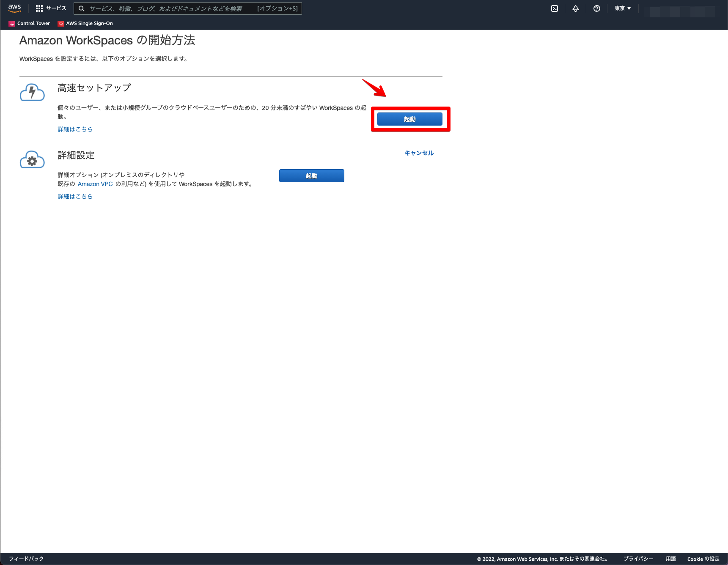This screenshot has height=565, width=728.
Task: Open 詳細はこちら under 高速セットアップ
Action: pyautogui.click(x=75, y=129)
